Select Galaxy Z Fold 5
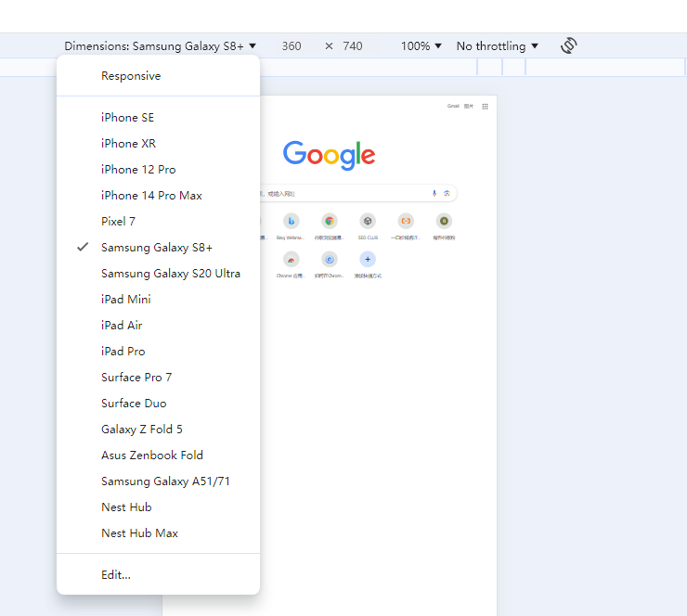Viewport: 687px width, 616px height. coord(158,429)
